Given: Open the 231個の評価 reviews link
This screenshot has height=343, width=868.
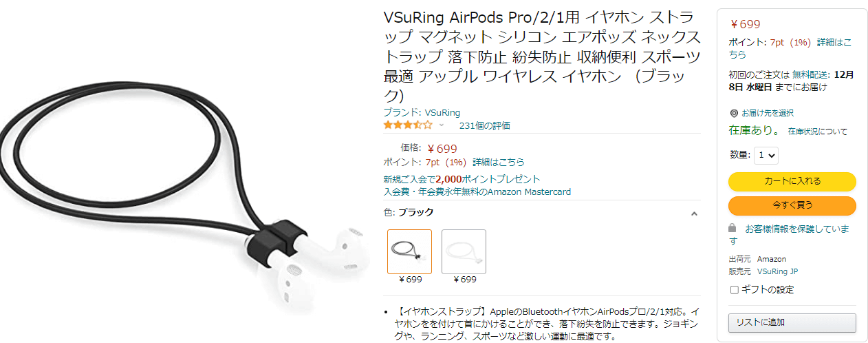Looking at the screenshot, I should pyautogui.click(x=484, y=125).
